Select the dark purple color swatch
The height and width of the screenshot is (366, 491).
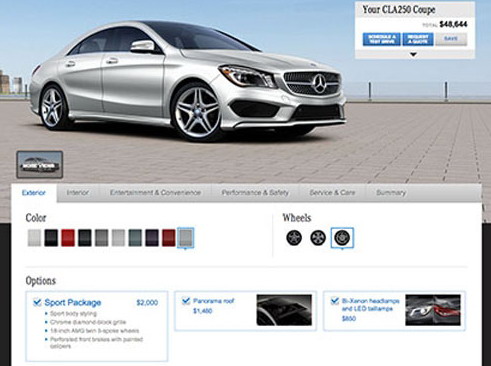[x=152, y=238]
